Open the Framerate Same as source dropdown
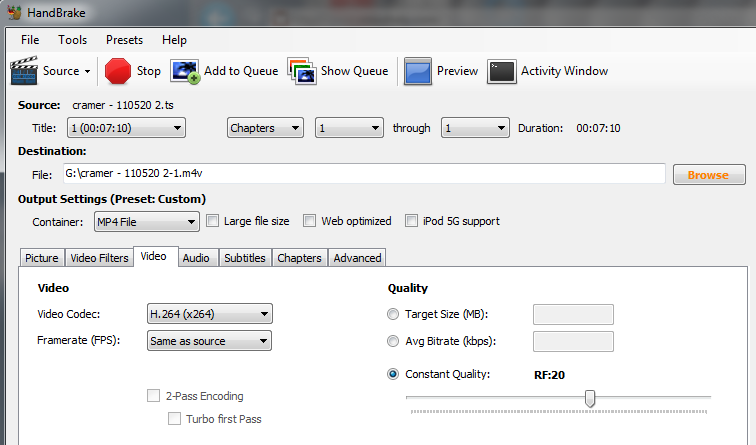 pyautogui.click(x=209, y=341)
